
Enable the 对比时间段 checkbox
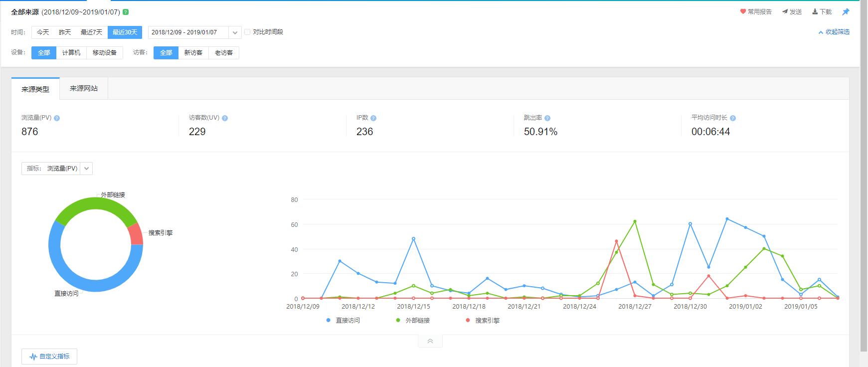coord(247,32)
